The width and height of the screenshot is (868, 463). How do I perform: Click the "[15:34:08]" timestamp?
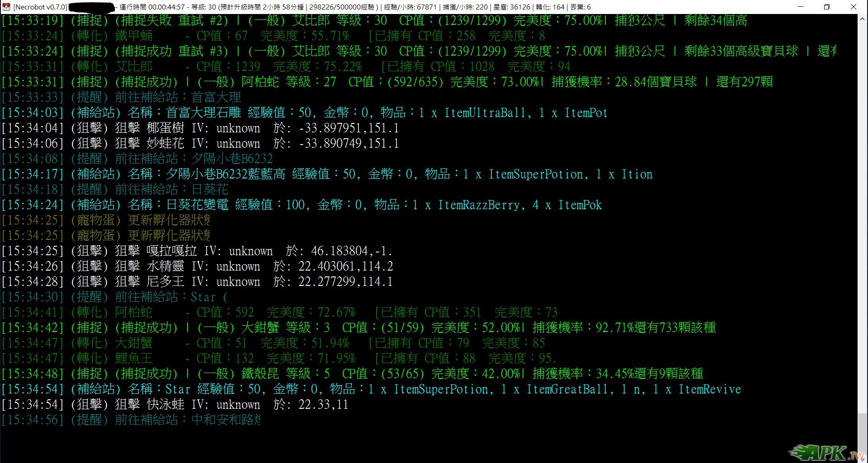(x=33, y=159)
